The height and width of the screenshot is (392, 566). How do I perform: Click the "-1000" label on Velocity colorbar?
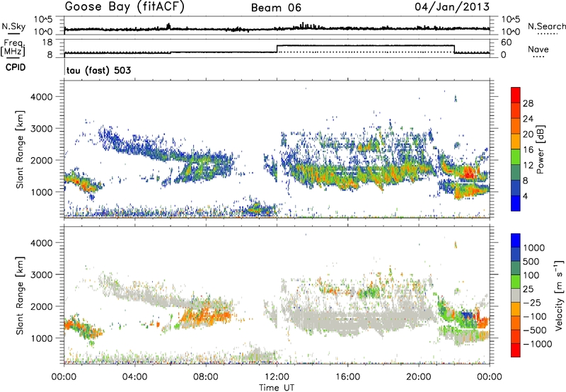click(x=538, y=344)
